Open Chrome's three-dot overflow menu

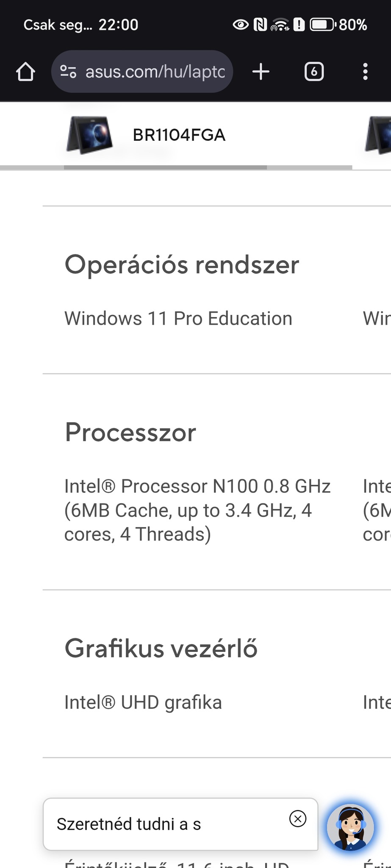tap(365, 72)
